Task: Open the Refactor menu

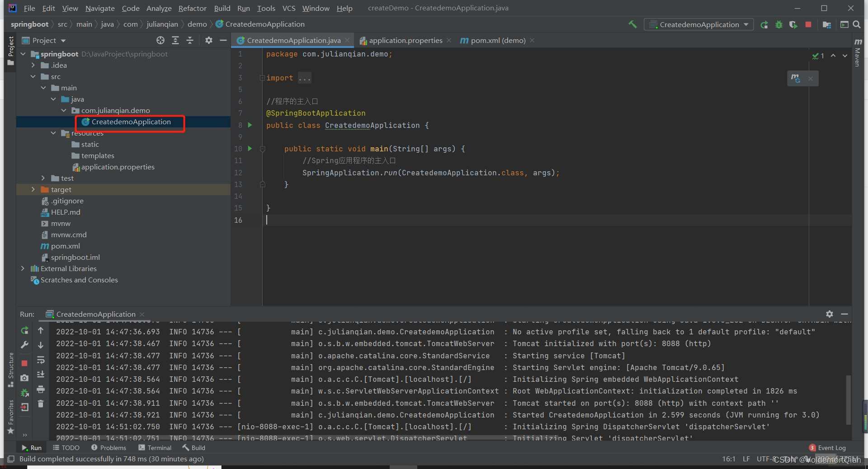Action: tap(192, 8)
